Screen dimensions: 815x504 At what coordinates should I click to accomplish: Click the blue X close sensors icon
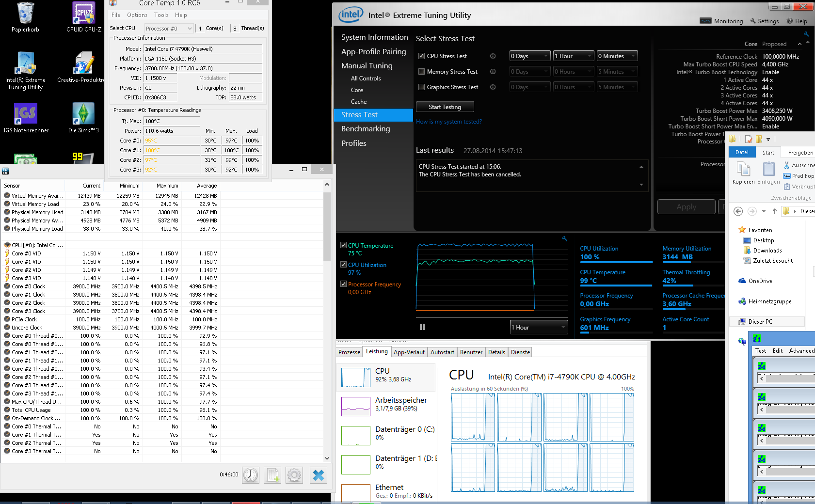click(x=319, y=475)
